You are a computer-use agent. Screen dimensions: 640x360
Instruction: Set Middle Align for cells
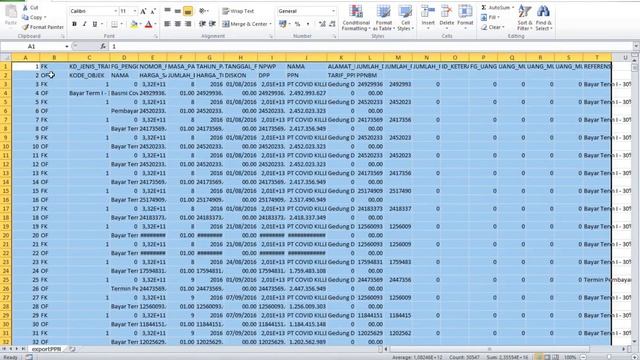click(x=178, y=11)
